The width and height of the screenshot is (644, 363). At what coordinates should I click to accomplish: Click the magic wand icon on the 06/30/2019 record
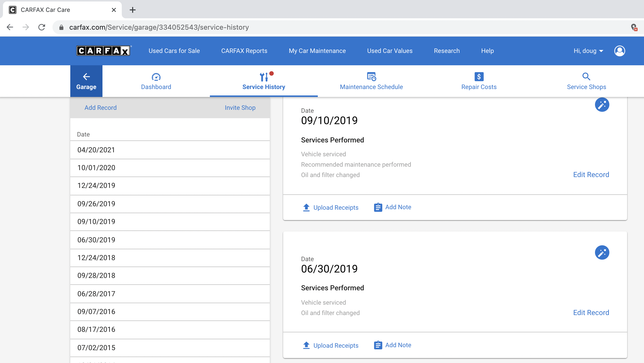[602, 252]
